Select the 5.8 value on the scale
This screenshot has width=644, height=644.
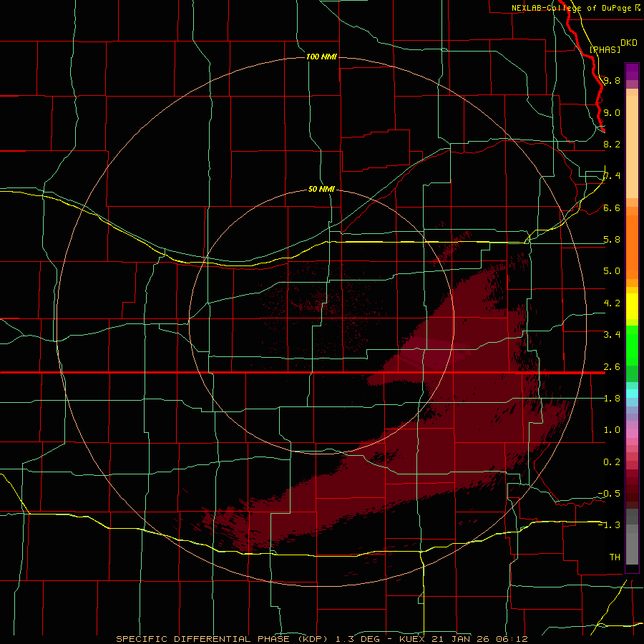[612, 240]
